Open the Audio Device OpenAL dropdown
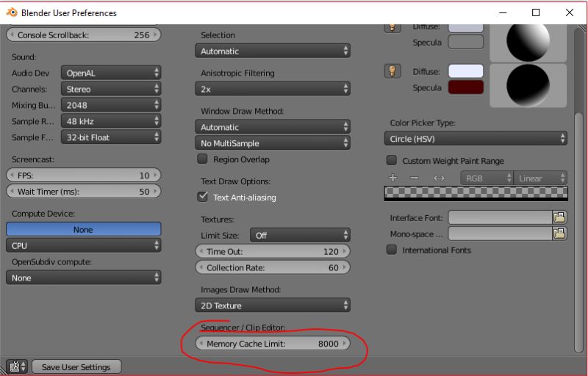The width and height of the screenshot is (588, 376). pos(111,73)
